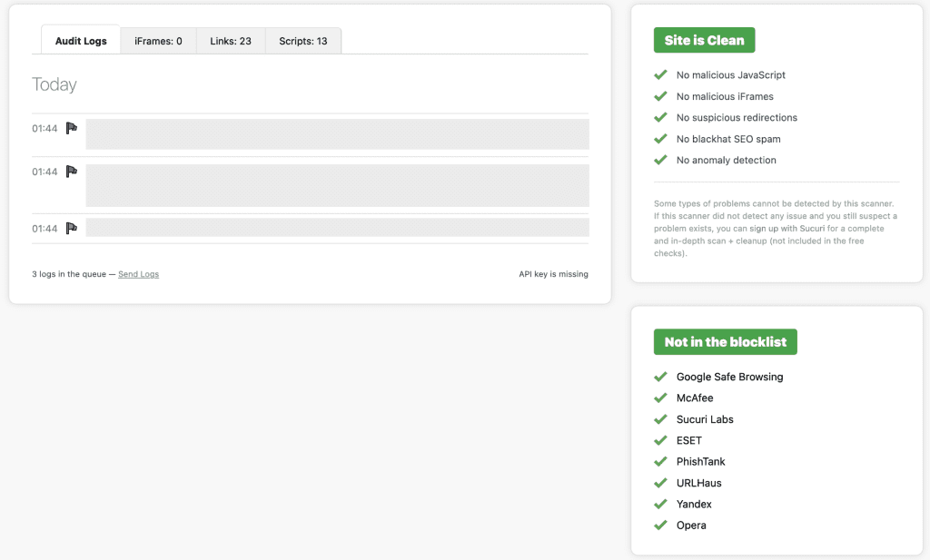Follow the sign up with Sucuri link
This screenshot has height=560, width=930.
point(787,229)
